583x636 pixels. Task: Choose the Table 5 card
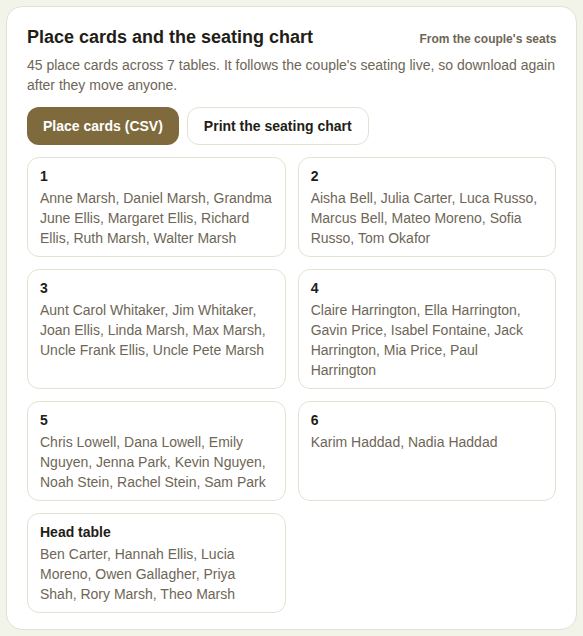156,451
